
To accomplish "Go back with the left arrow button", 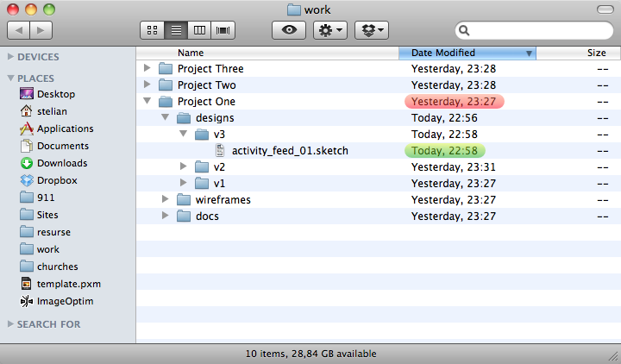I will pyautogui.click(x=18, y=30).
